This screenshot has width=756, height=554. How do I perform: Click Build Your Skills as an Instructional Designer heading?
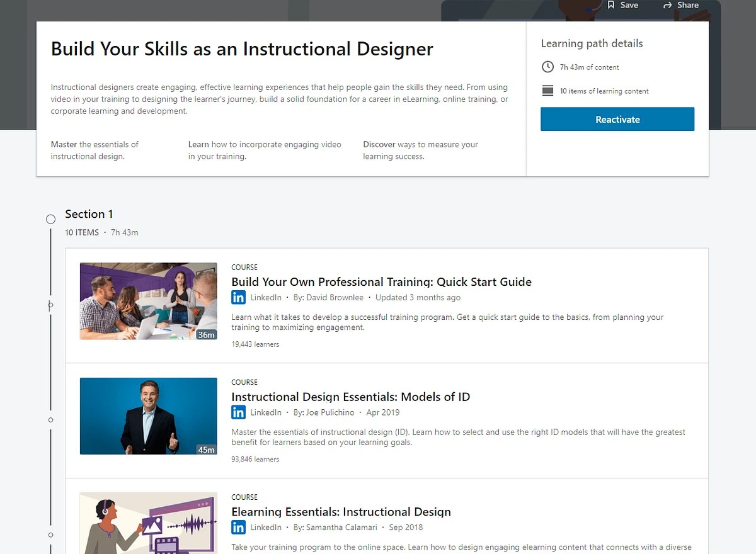242,48
